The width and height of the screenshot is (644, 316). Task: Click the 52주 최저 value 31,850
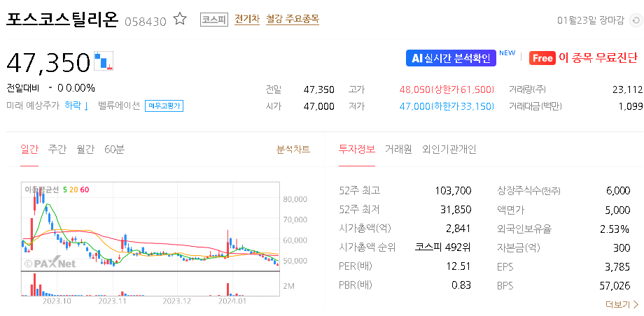click(x=456, y=210)
